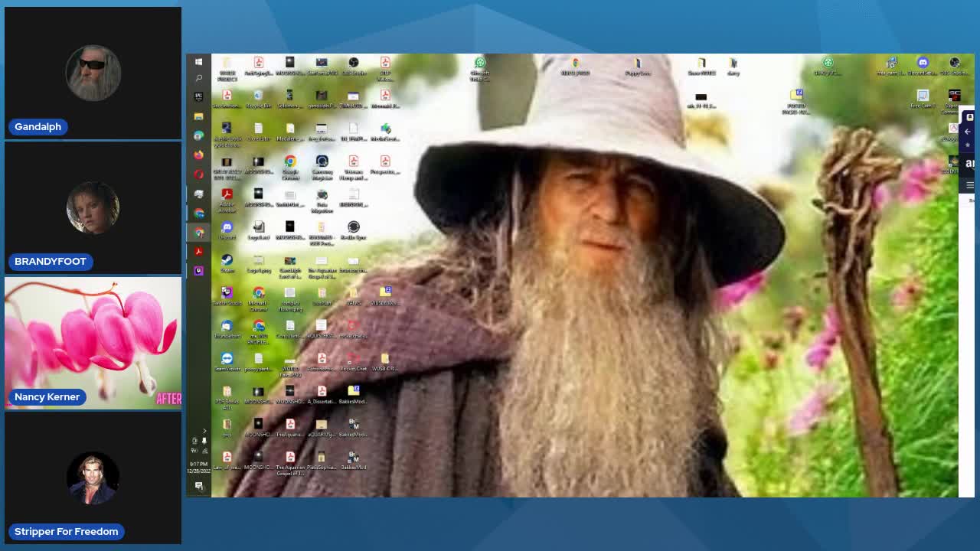Screen dimensions: 980x551
Task: Select Stripper For Freedom's participant tile
Action: click(x=93, y=478)
